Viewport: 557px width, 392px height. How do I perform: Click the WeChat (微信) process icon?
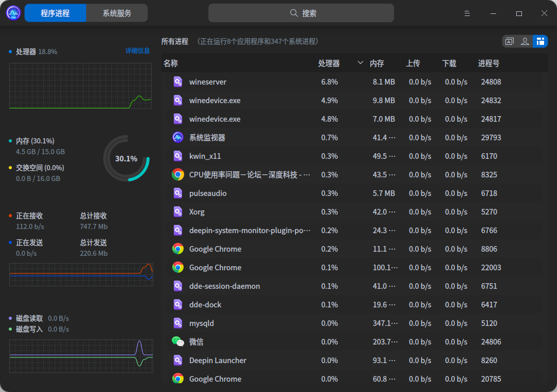pyautogui.click(x=178, y=341)
